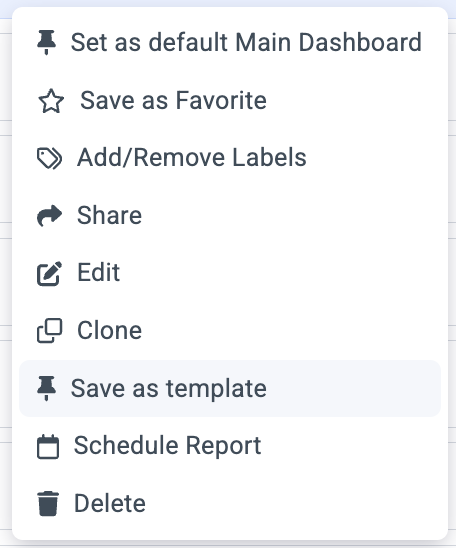456x548 pixels.
Task: Choose Set as default Main Dashboard
Action: [x=230, y=42]
